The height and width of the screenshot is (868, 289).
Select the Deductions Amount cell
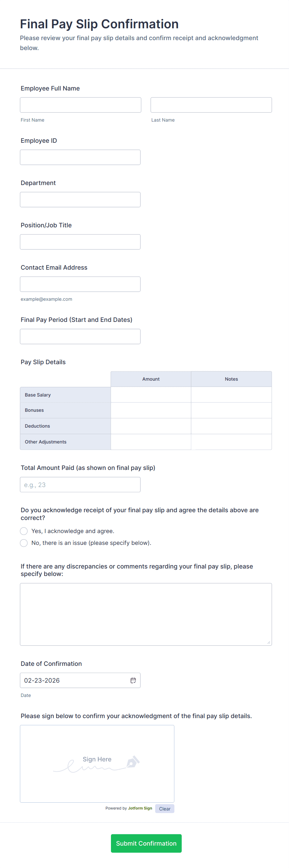(151, 426)
